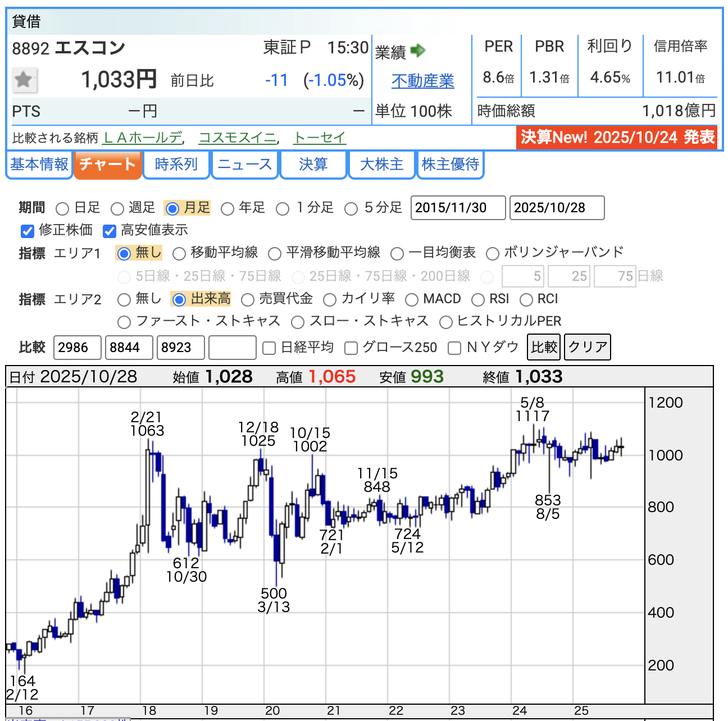
Task: Select the 日足 daily period radio
Action: pos(63,209)
